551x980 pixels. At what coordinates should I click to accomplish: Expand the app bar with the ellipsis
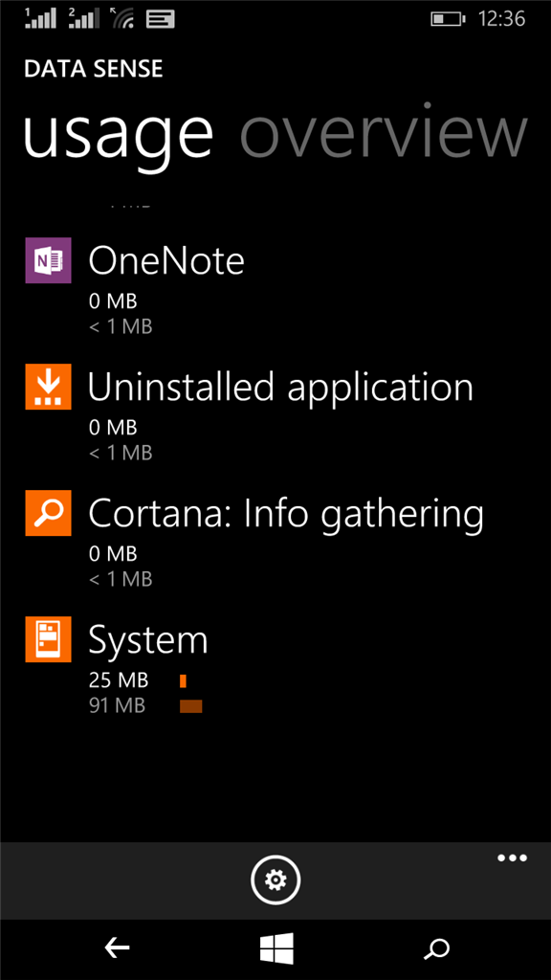point(512,858)
